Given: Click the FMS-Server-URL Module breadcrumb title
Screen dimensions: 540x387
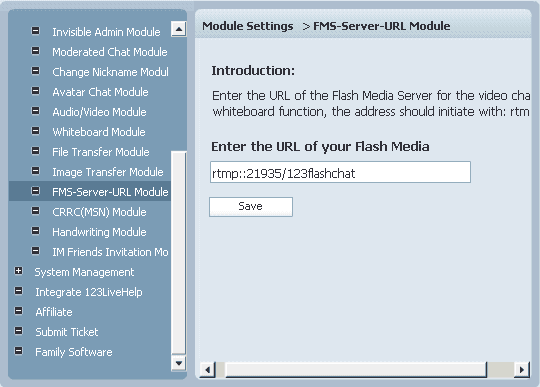Looking at the screenshot, I should tap(382, 26).
